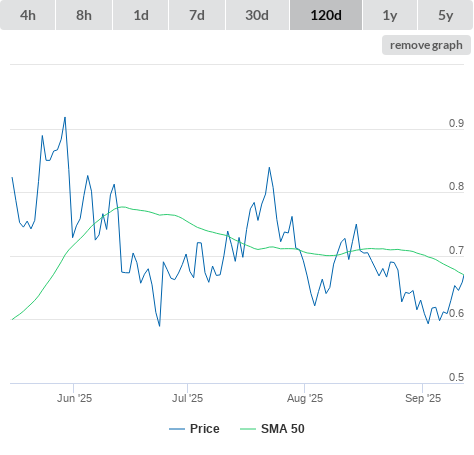Show the 30d price history
474x455 pixels.
pos(257,15)
